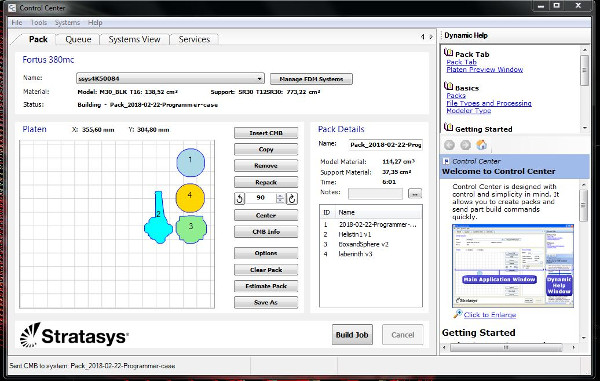Select row 1 2018-02-22-Programmer in list
The image size is (600, 381).
coord(371,225)
